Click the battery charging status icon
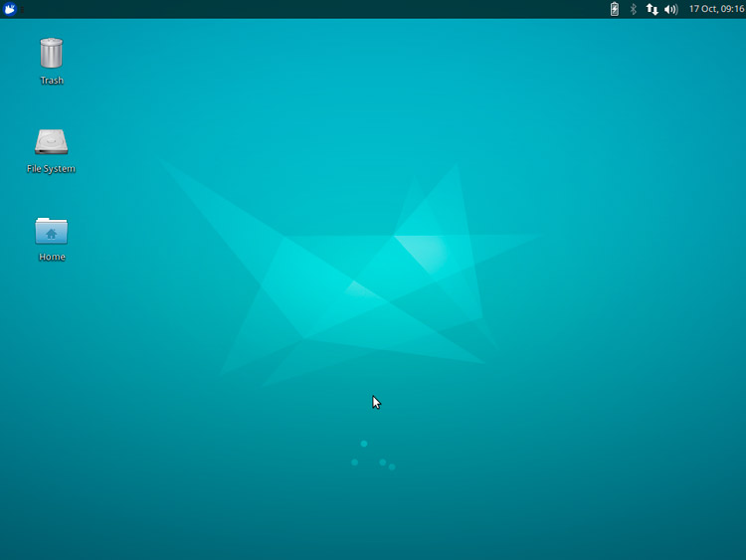Screen dimensions: 746x560 pyautogui.click(x=614, y=9)
